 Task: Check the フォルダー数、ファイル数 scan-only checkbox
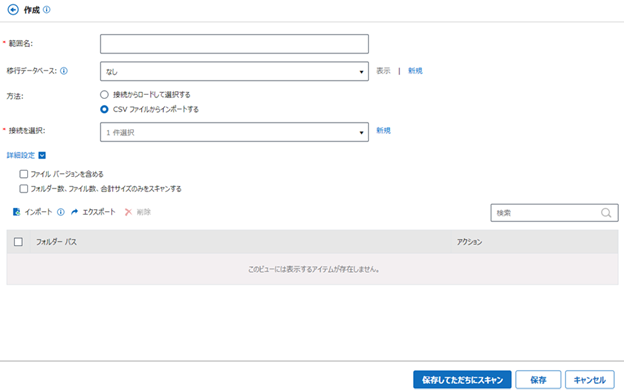[x=24, y=189]
